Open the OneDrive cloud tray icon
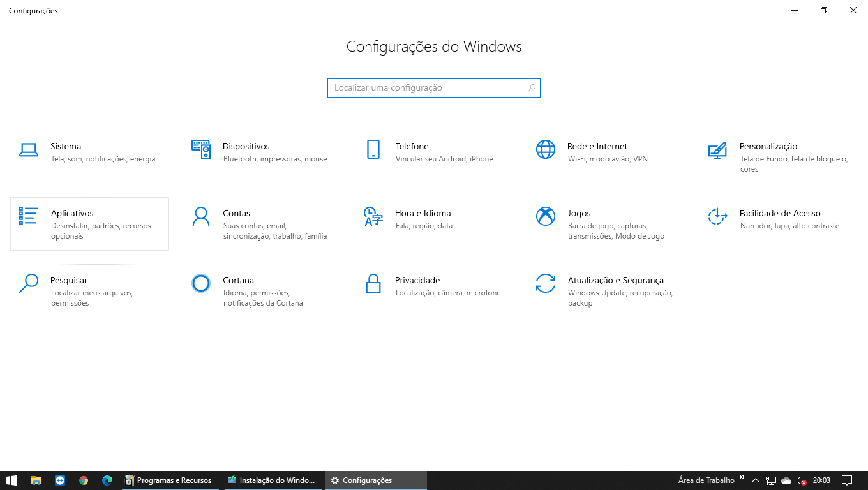Image resolution: width=868 pixels, height=490 pixels. click(x=786, y=480)
